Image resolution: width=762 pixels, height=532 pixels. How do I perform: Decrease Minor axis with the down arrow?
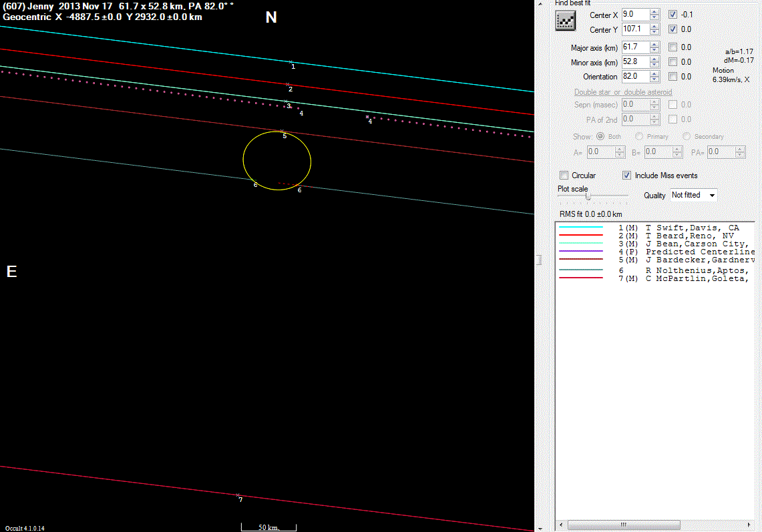(x=654, y=65)
